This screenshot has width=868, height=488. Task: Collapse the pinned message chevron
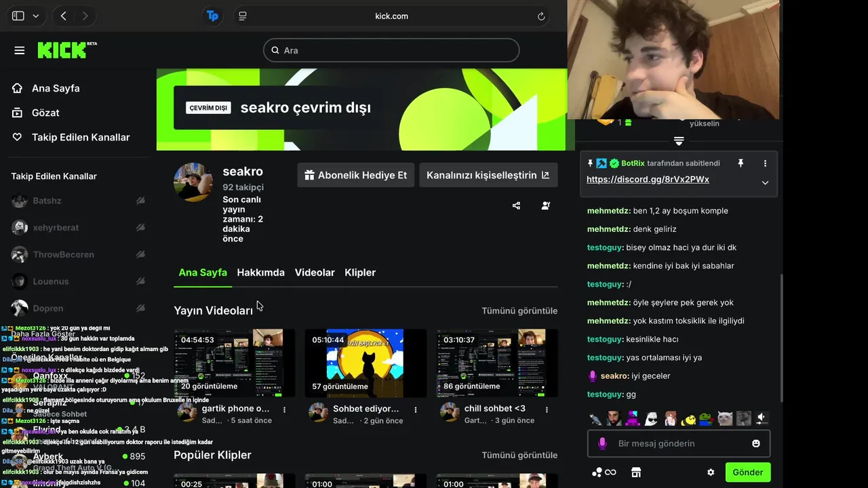765,182
